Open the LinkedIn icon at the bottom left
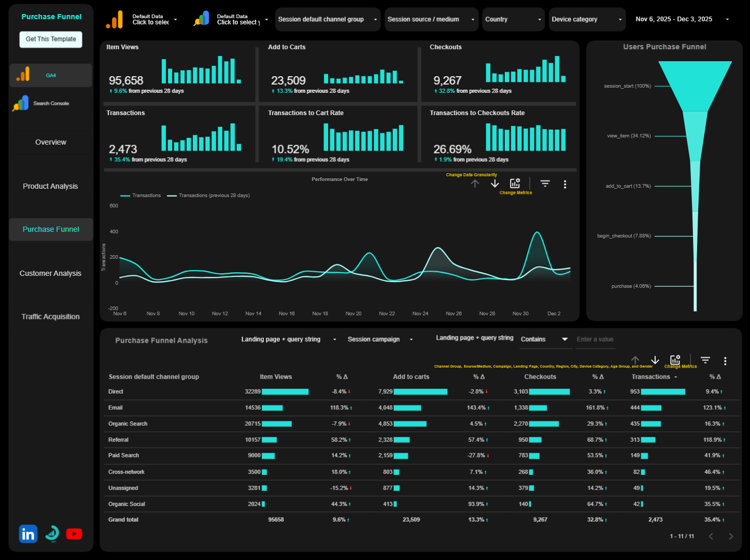 tap(27, 534)
